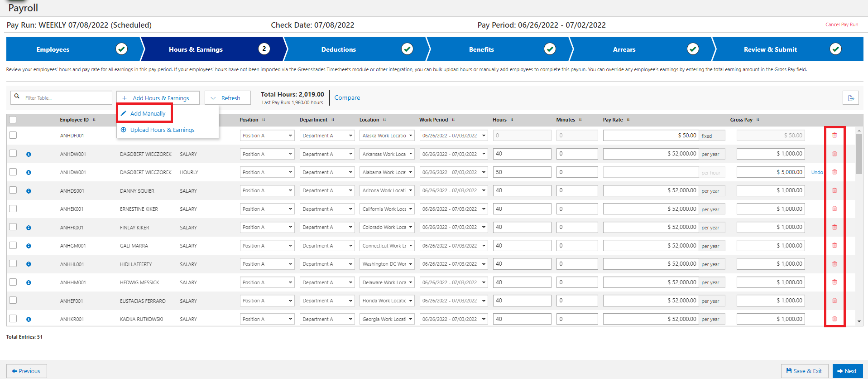Screen dimensions: 868x379
Task: Choose Add Manually from the menu
Action: tap(148, 113)
